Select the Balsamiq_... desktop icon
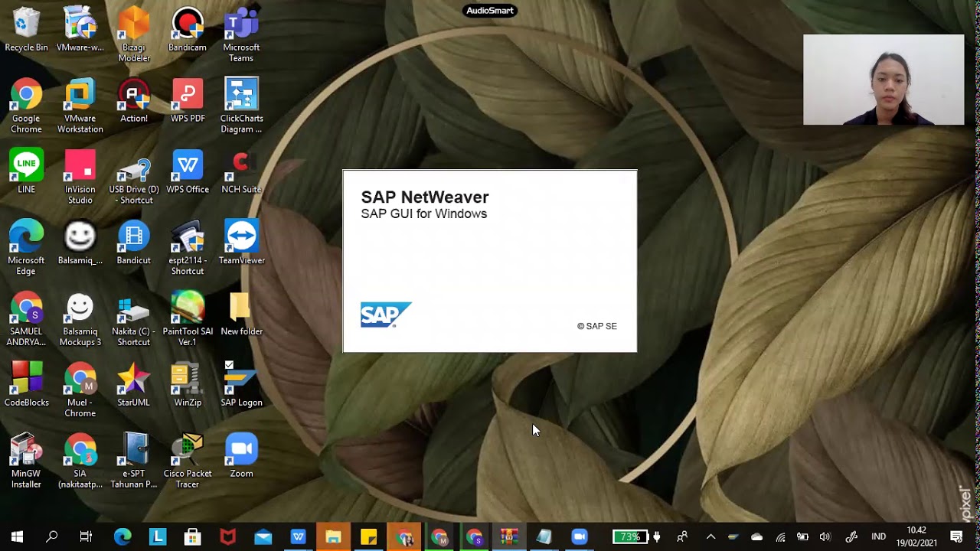 click(x=80, y=243)
